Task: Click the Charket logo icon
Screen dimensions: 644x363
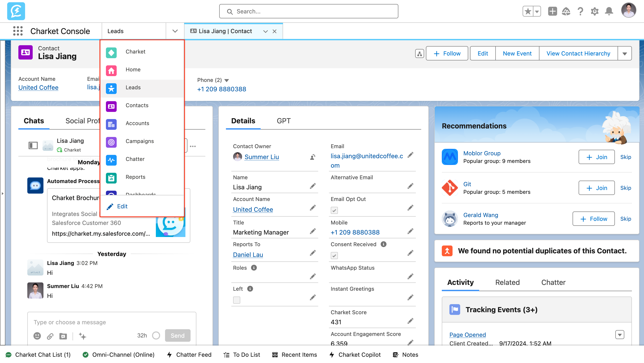Action: tap(16, 11)
